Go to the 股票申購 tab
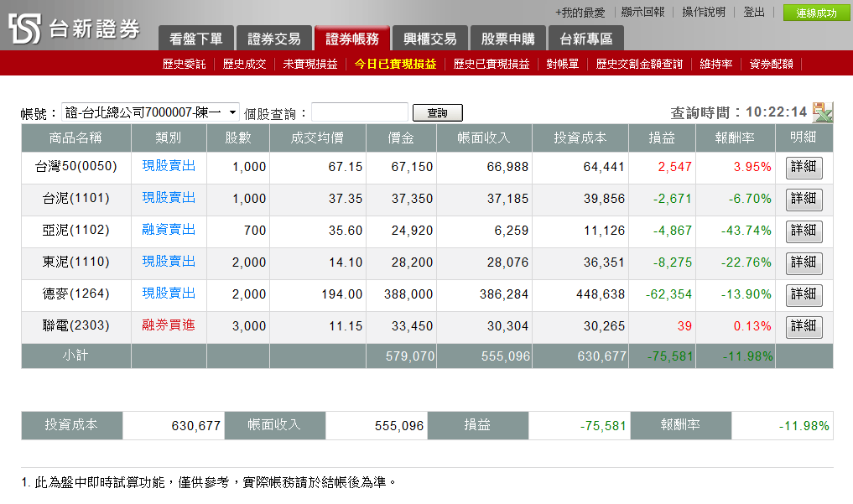The height and width of the screenshot is (504, 853). 507,39
